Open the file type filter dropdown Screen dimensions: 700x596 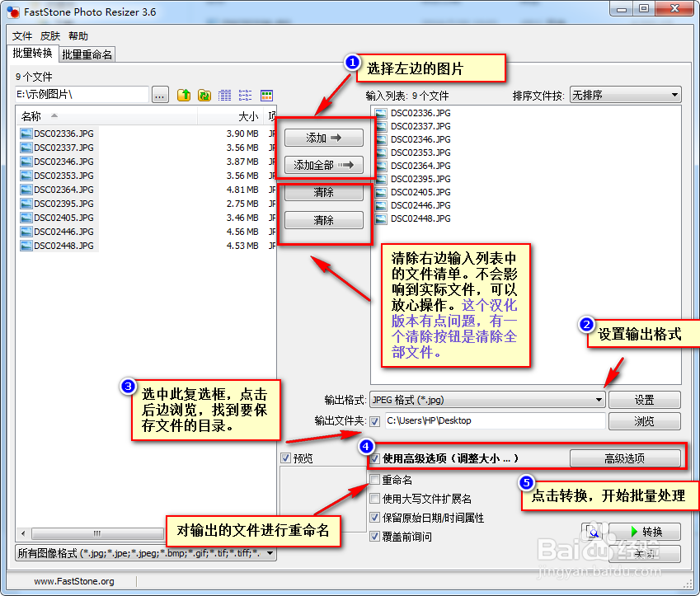[x=146, y=554]
